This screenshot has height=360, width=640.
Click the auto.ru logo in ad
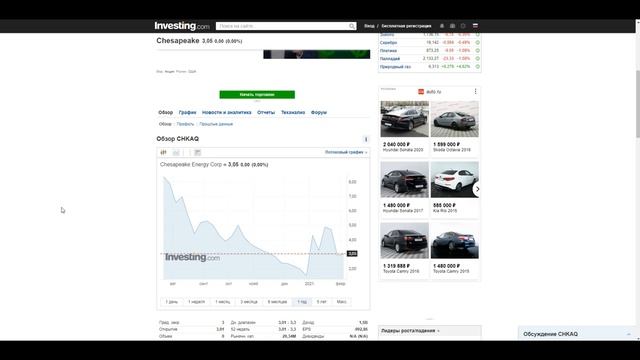[x=429, y=92]
